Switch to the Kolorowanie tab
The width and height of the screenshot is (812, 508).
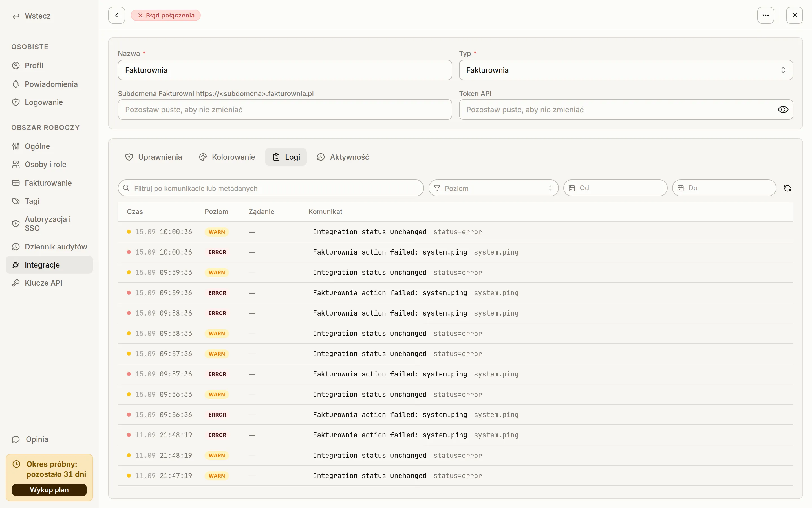(227, 157)
